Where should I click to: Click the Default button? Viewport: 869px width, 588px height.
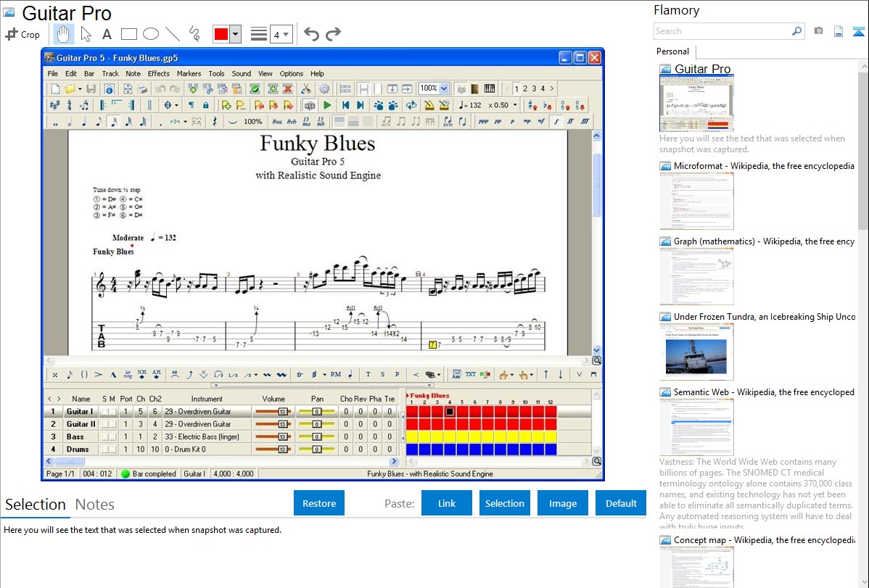621,503
